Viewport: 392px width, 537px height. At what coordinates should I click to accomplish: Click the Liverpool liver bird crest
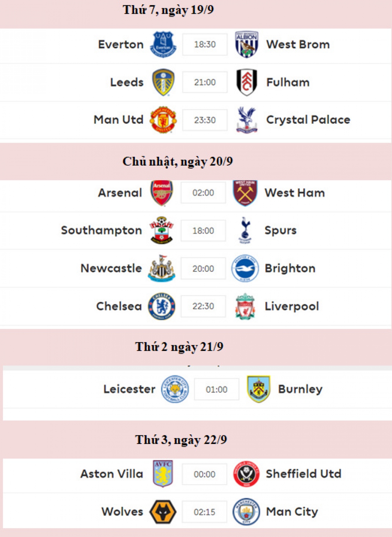tap(245, 306)
